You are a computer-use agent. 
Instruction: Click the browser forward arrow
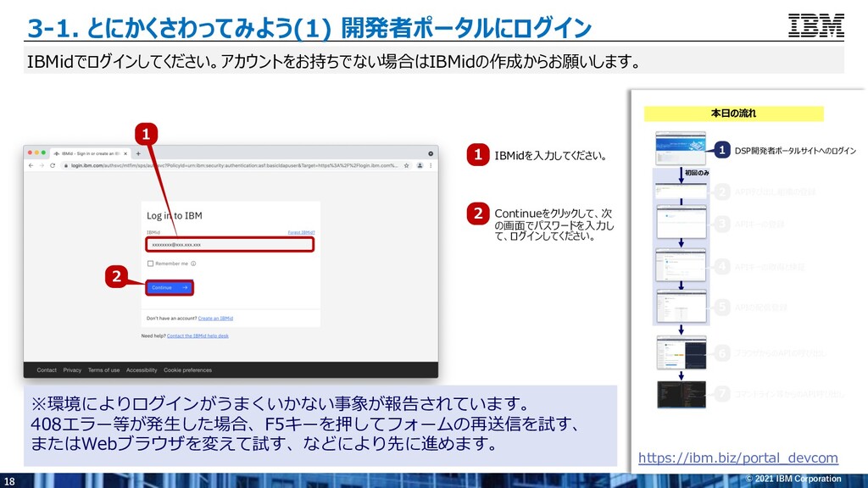[42, 165]
